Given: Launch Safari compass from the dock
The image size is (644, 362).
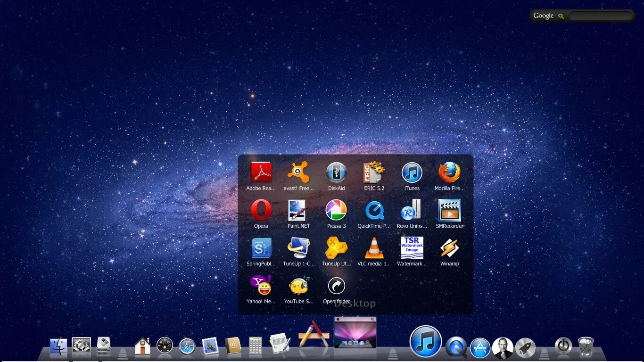Looking at the screenshot, I should (x=187, y=347).
